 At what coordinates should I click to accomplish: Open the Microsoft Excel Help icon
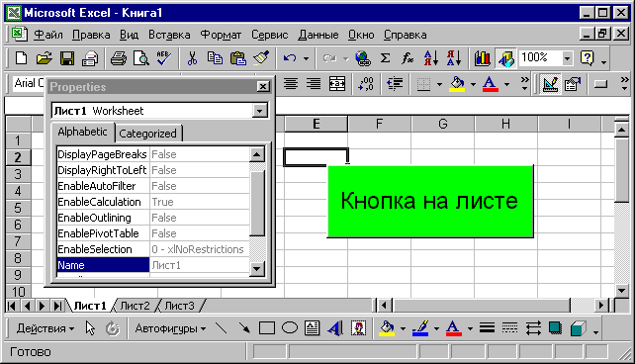point(587,58)
